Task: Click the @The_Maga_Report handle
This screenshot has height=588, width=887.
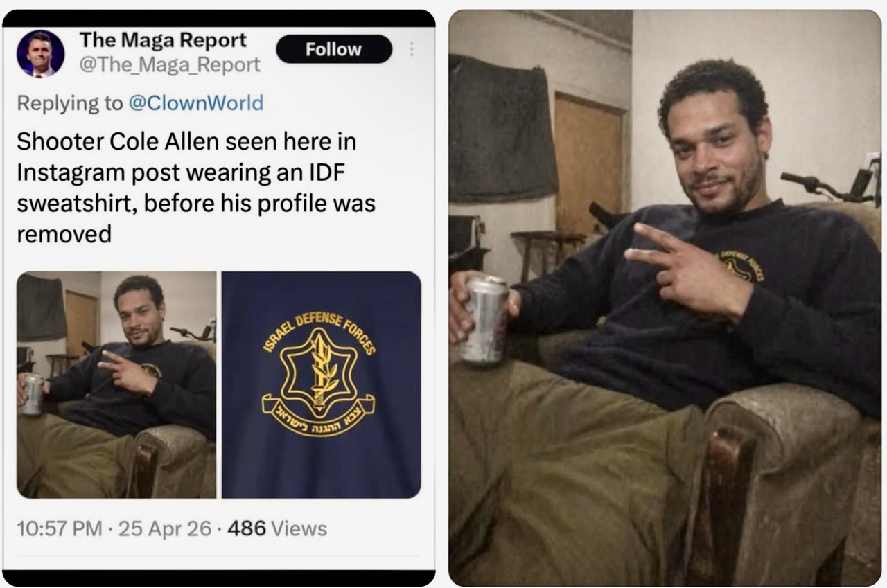Action: pyautogui.click(x=170, y=64)
